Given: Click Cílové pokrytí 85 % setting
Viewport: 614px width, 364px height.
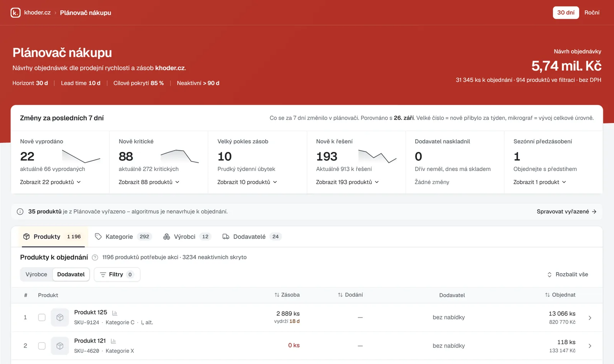Looking at the screenshot, I should [x=139, y=83].
